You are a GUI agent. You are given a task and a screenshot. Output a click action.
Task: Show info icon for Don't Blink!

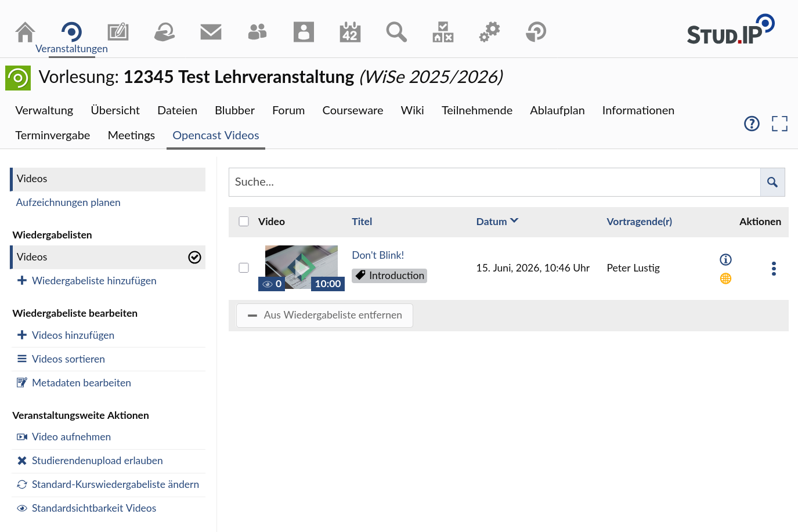pyautogui.click(x=725, y=259)
